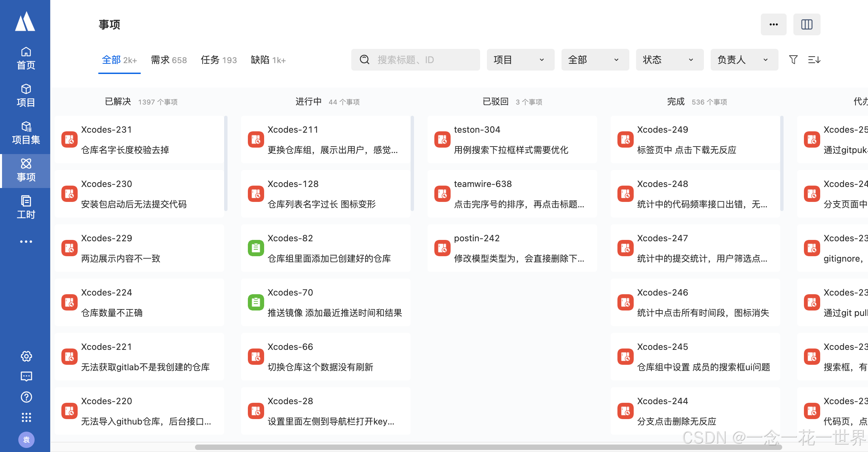This screenshot has height=452, width=868.
Task: Open the card Xcodes-231
Action: (139, 139)
